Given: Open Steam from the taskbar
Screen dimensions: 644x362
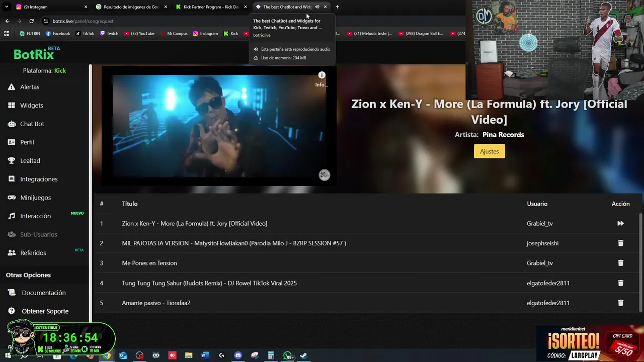Looking at the screenshot, I should [x=303, y=355].
